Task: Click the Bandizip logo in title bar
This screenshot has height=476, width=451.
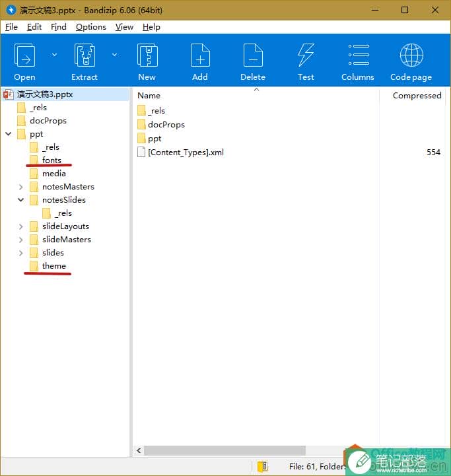Action: pyautogui.click(x=11, y=10)
